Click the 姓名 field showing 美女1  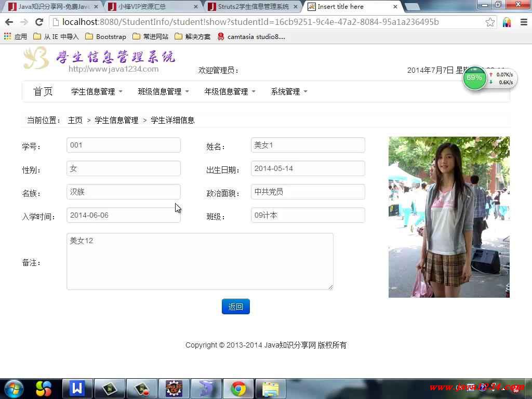tap(308, 145)
